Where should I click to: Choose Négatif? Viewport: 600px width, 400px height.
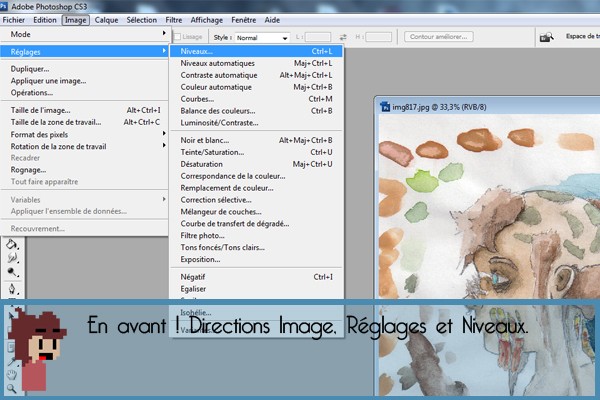pyautogui.click(x=256, y=276)
